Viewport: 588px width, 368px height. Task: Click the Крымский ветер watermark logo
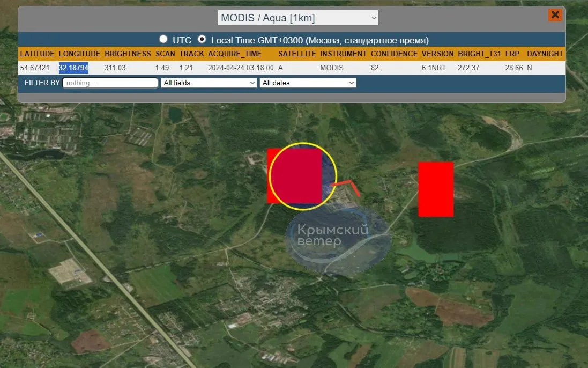pyautogui.click(x=338, y=237)
